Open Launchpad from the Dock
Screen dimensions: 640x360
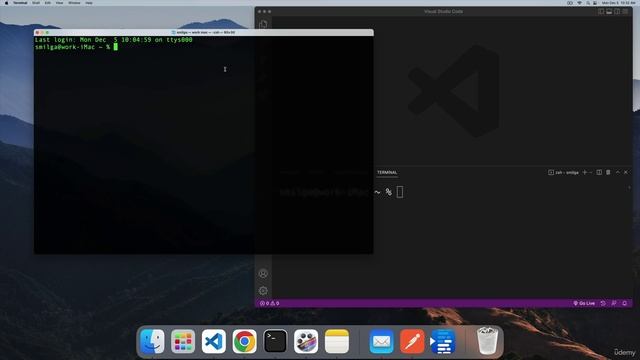point(183,341)
